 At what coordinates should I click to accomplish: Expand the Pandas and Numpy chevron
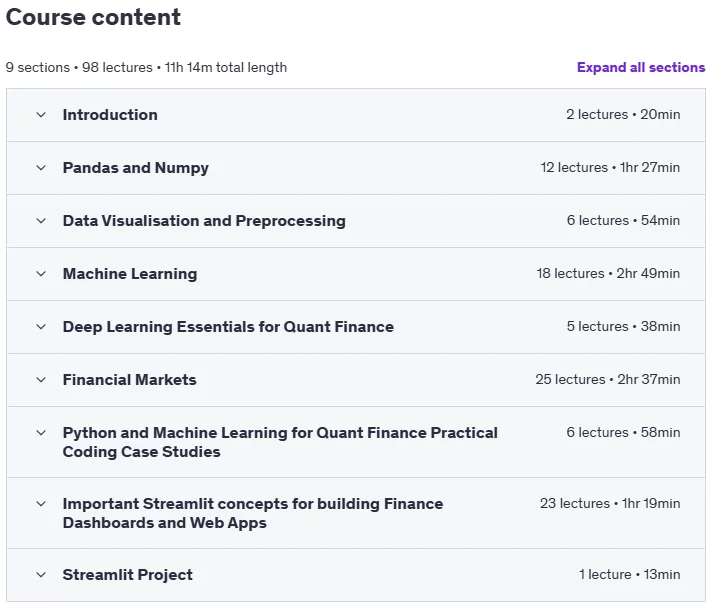pyautogui.click(x=41, y=168)
